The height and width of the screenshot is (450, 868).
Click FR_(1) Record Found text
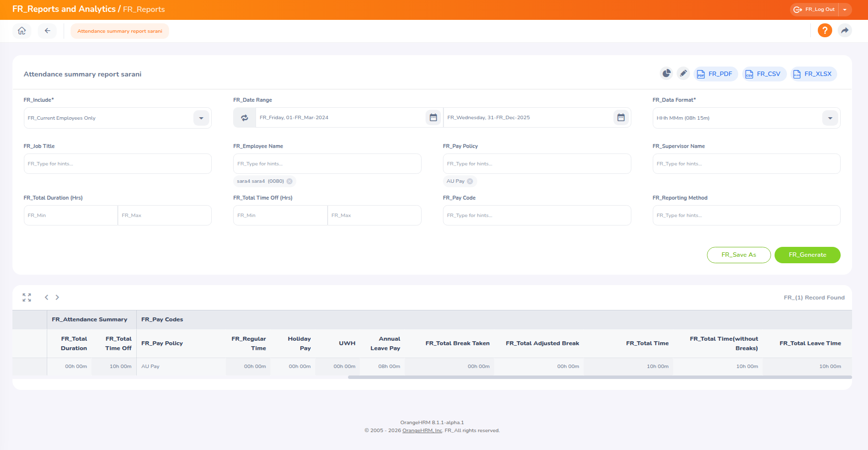click(814, 298)
